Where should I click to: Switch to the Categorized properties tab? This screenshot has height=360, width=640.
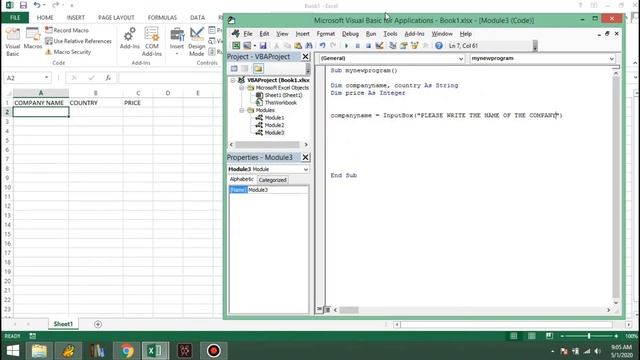(x=272, y=180)
